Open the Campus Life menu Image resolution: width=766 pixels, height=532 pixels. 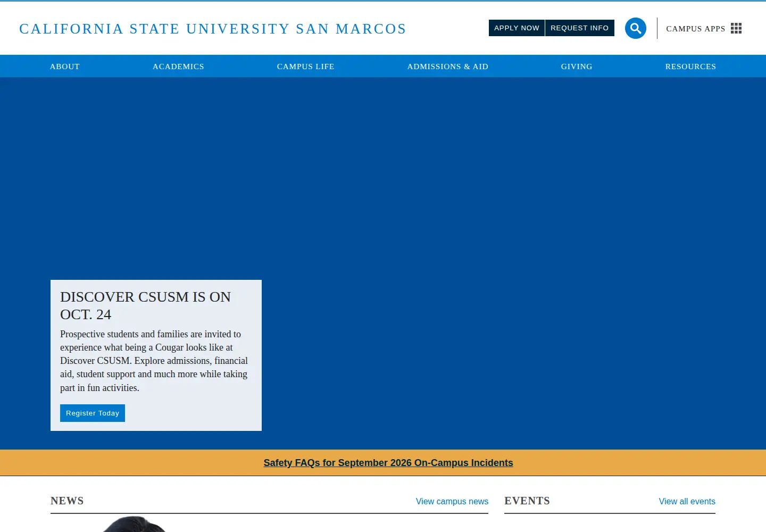(x=305, y=66)
